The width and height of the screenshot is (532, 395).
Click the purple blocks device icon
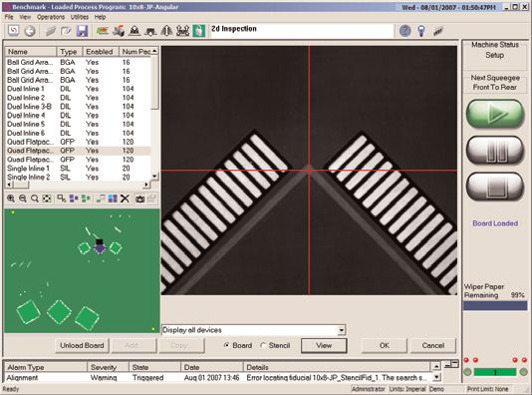pos(74,198)
